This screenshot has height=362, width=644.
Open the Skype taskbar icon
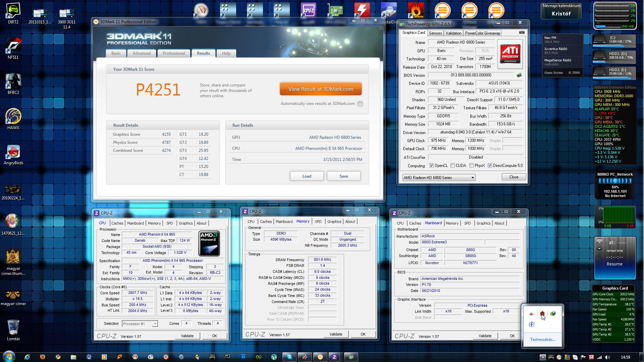coord(289,357)
